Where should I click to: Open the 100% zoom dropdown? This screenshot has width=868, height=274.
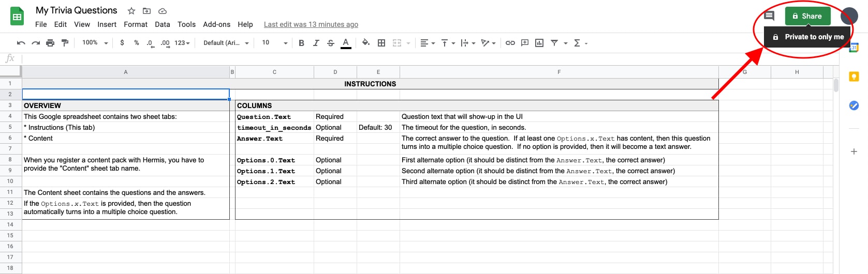click(x=95, y=43)
